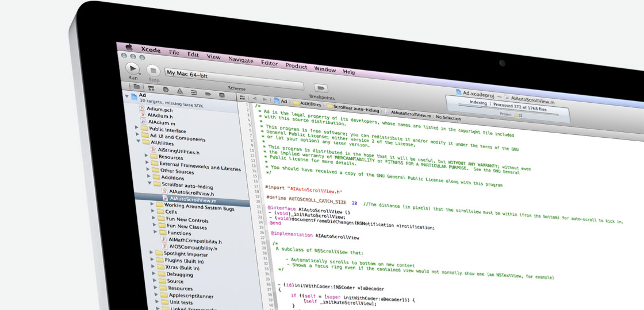
Task: Open the Debug navigator icon
Action: click(x=194, y=92)
